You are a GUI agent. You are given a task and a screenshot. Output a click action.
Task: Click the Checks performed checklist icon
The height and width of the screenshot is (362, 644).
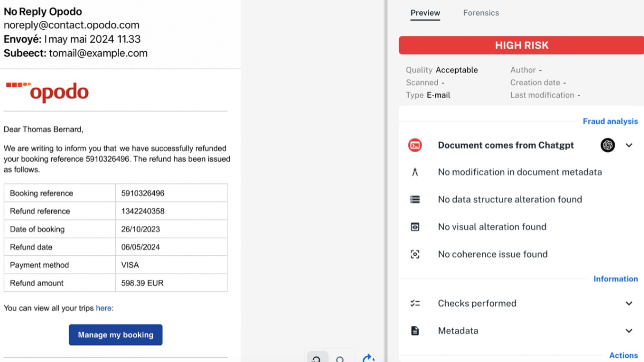coord(415,303)
